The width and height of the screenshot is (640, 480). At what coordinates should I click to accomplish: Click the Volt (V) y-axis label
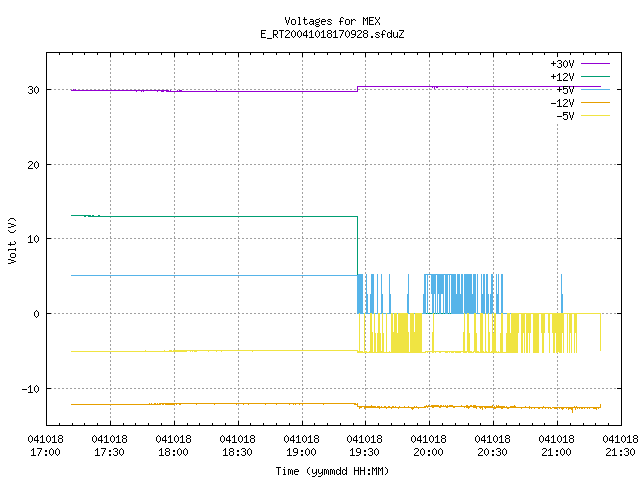pyautogui.click(x=12, y=240)
